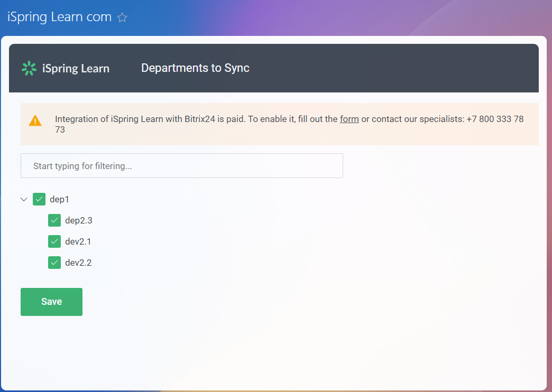Screen dimensions: 552x392
Task: Click the green iSpring Learn logo icon
Action: (x=29, y=68)
